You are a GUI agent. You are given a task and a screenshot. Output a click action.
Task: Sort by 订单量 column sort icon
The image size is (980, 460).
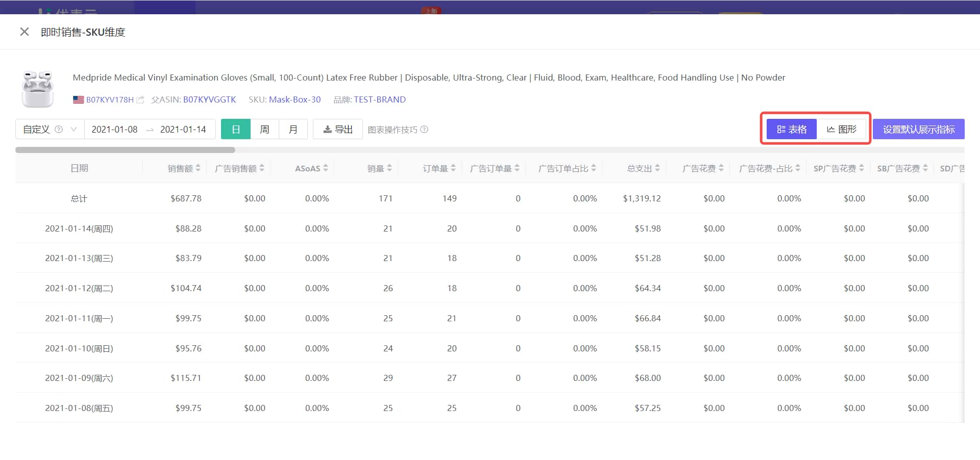tap(453, 168)
